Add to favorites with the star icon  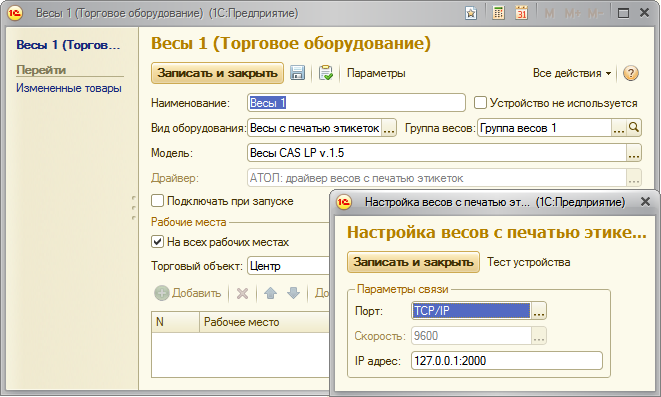coord(471,13)
